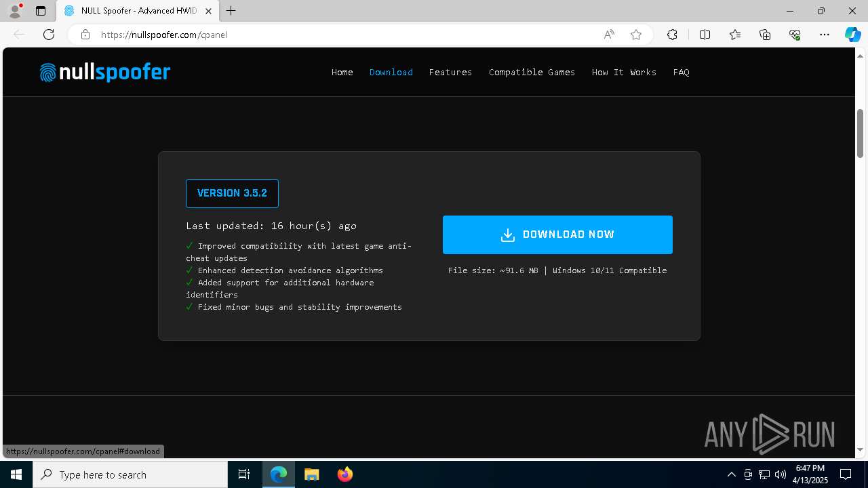The width and height of the screenshot is (868, 488).
Task: Launch Firefox from taskbar
Action: [x=344, y=474]
